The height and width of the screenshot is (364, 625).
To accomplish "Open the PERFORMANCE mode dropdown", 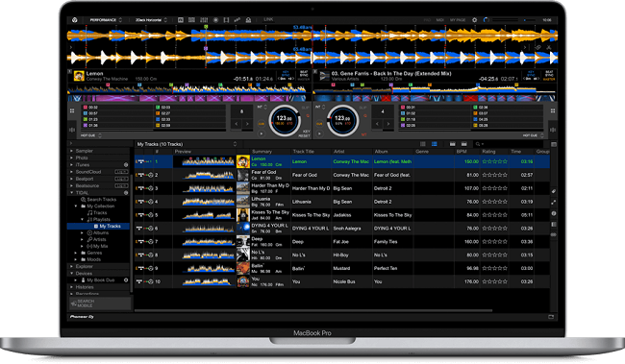I will [105, 20].
